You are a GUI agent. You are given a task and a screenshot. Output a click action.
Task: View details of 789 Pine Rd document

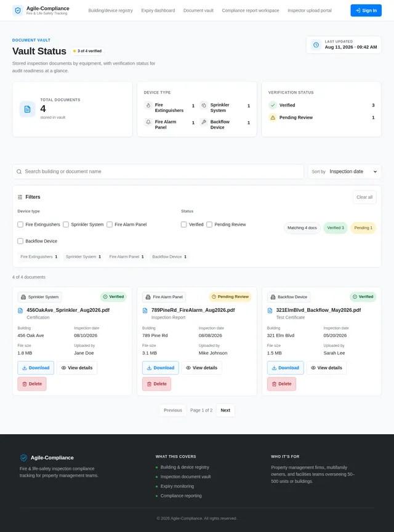click(x=201, y=368)
